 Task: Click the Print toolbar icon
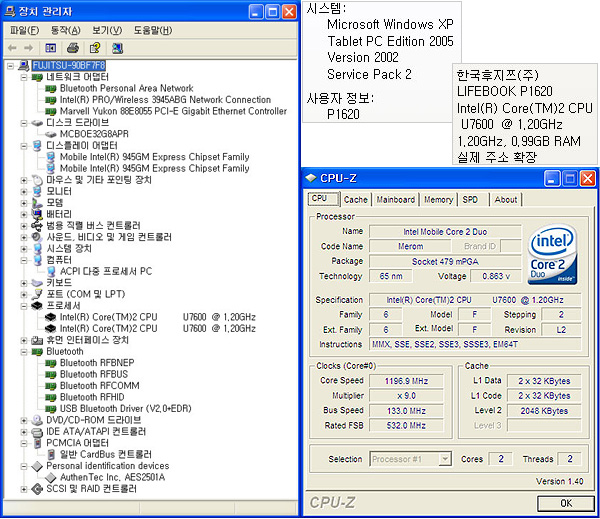[x=73, y=48]
